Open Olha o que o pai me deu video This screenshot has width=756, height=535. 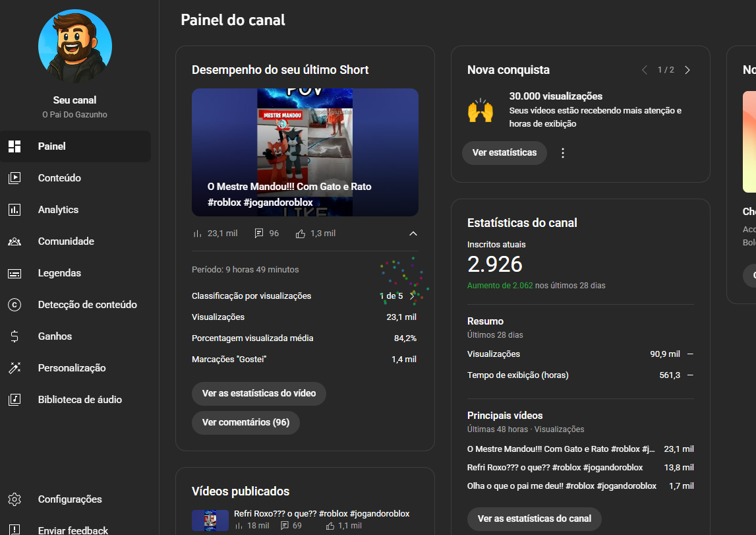pyautogui.click(x=562, y=486)
